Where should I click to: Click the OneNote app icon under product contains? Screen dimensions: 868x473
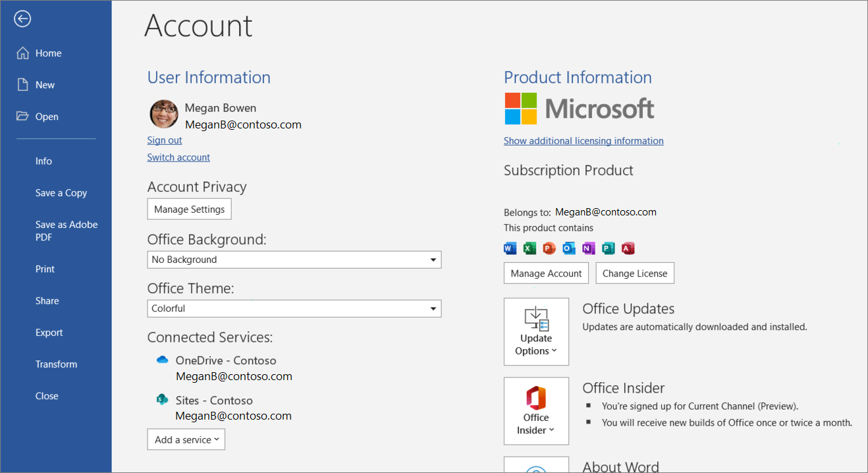click(x=589, y=248)
